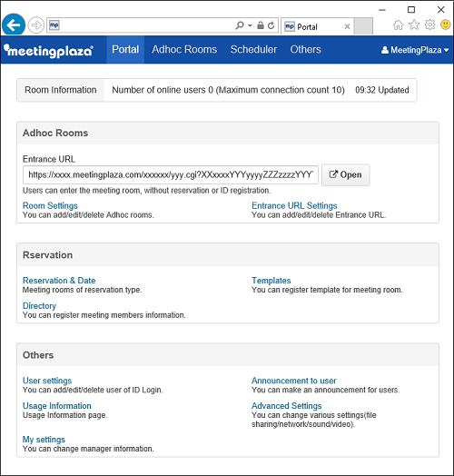Image resolution: width=454 pixels, height=476 pixels.
Task: Open a new blank browser tab
Action: [x=363, y=26]
